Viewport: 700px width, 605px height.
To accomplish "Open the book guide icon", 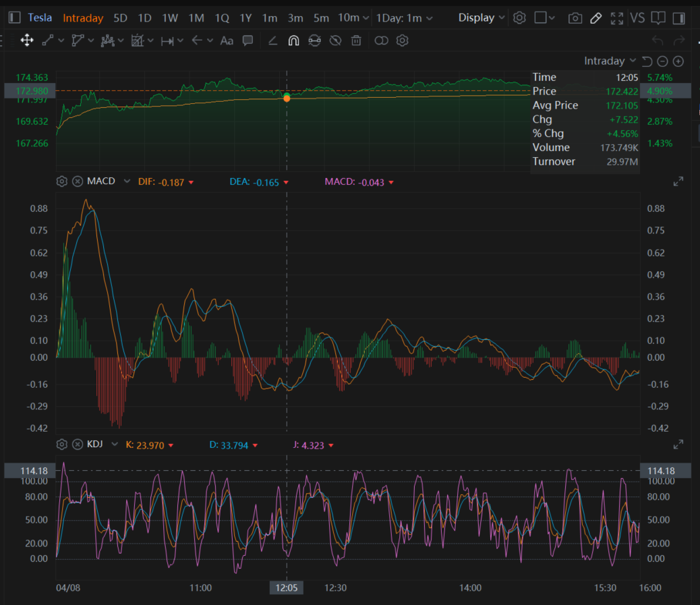I will (x=658, y=18).
